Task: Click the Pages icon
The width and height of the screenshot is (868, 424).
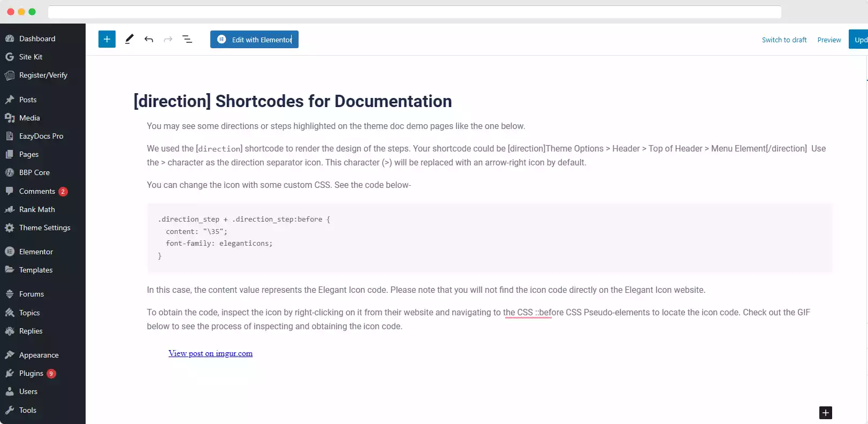Action: [x=10, y=154]
